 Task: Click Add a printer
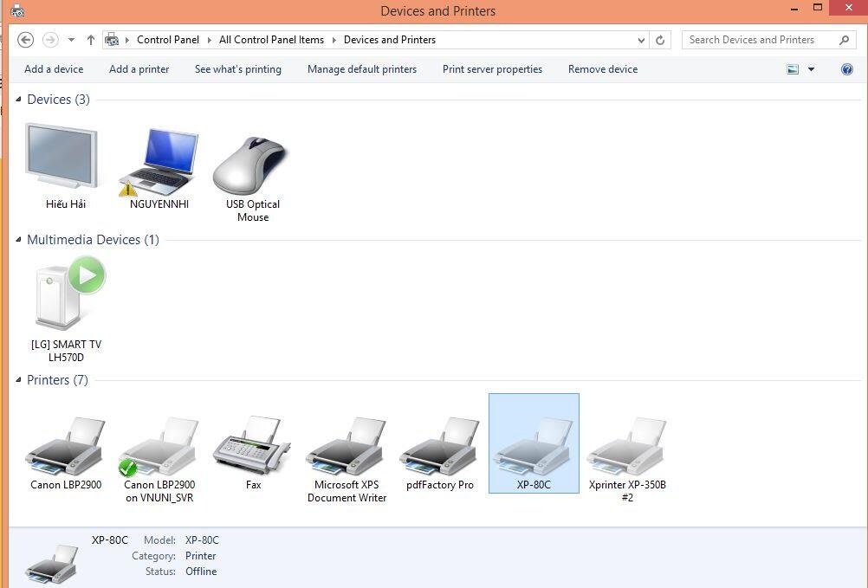[139, 69]
